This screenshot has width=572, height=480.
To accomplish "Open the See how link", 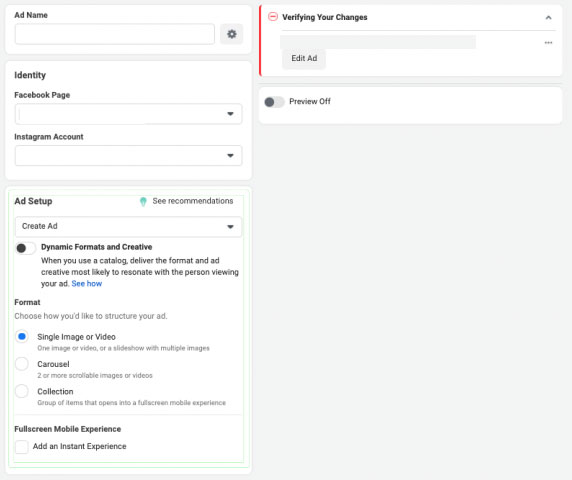I will 87,284.
